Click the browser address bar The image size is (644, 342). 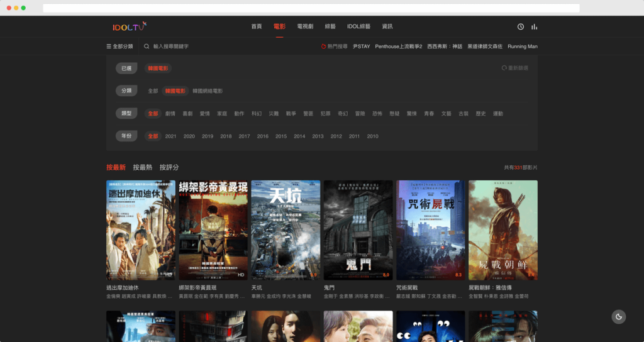311,8
